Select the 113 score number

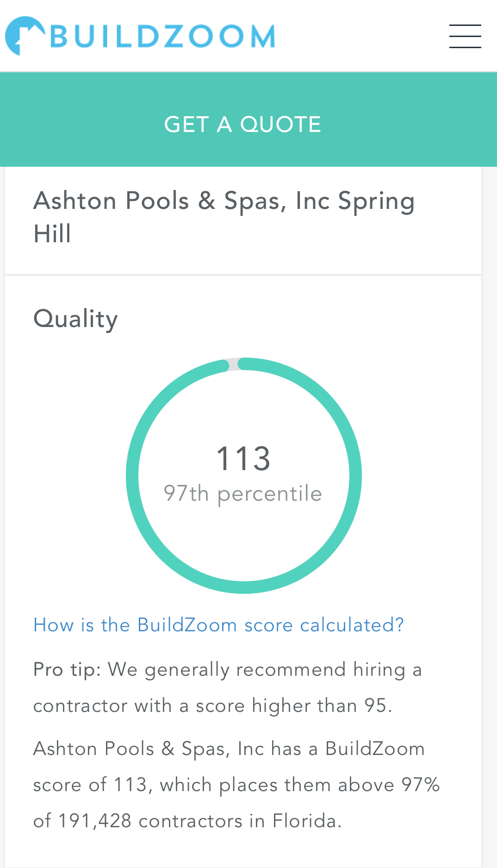(243, 459)
